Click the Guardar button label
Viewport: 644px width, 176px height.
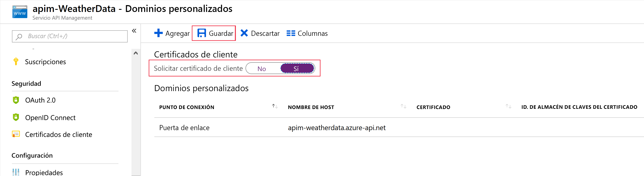221,33
